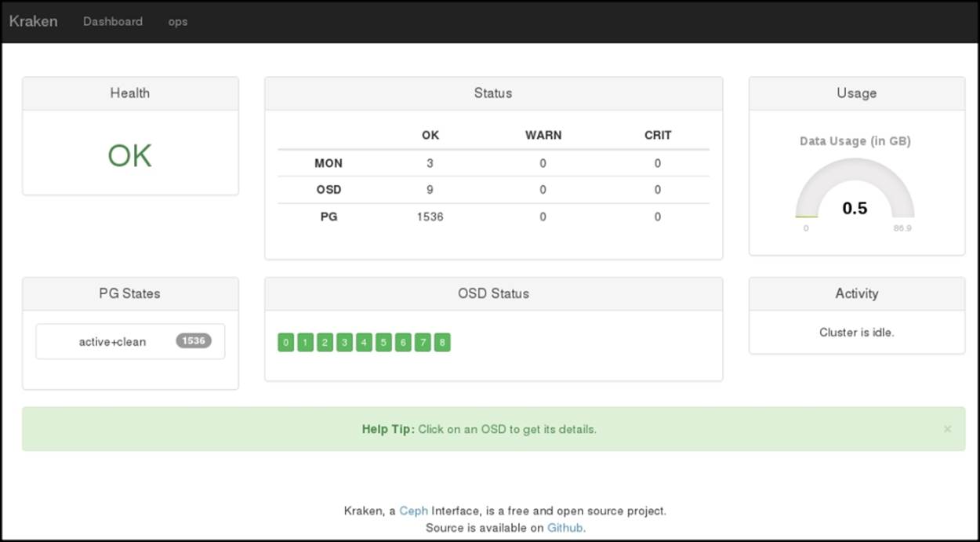
Task: Open details for OSD 2
Action: pyautogui.click(x=325, y=342)
